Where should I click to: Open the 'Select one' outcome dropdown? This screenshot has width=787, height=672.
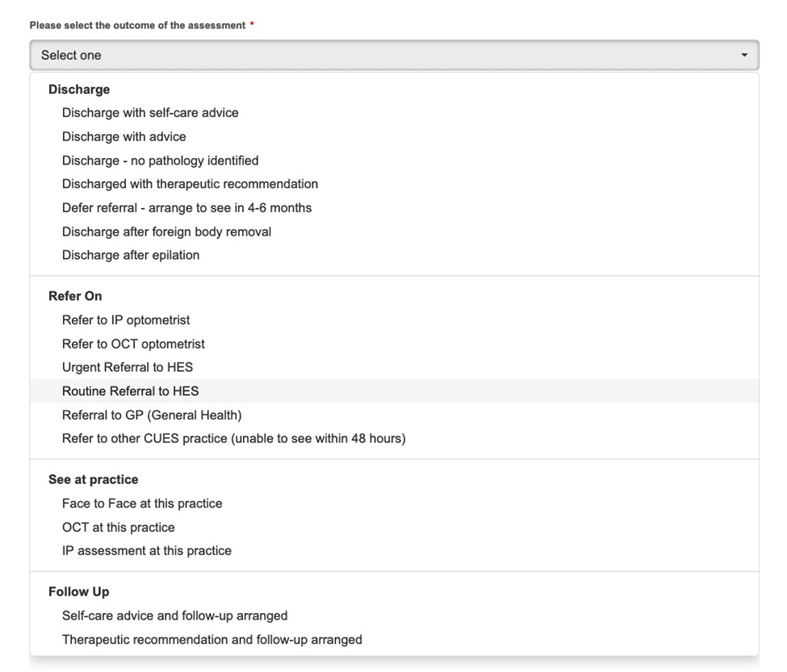coord(394,55)
